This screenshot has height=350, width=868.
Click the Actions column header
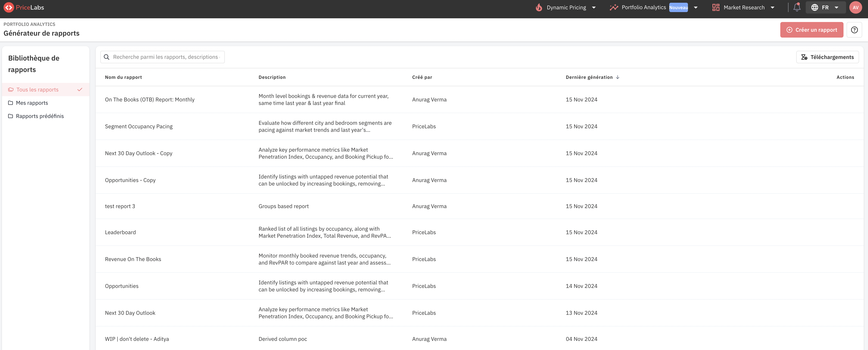845,77
